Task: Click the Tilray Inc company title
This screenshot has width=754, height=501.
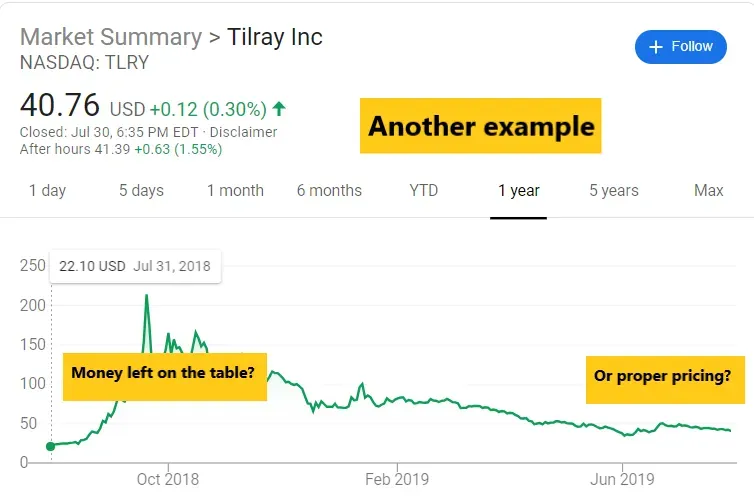Action: tap(277, 38)
